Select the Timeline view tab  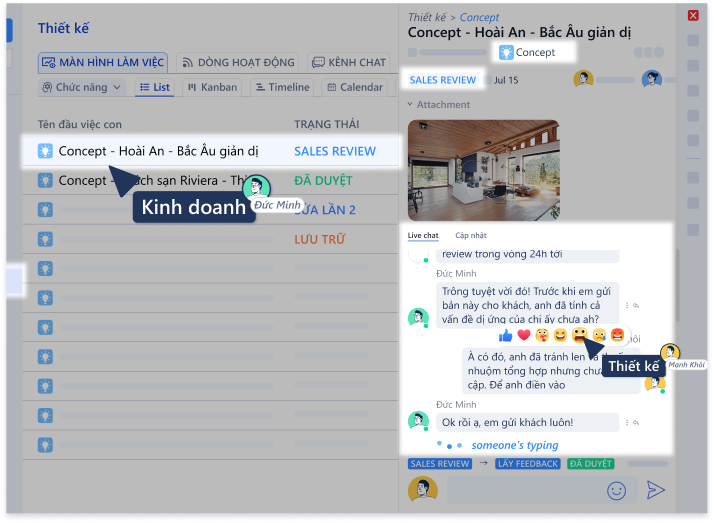pos(281,88)
